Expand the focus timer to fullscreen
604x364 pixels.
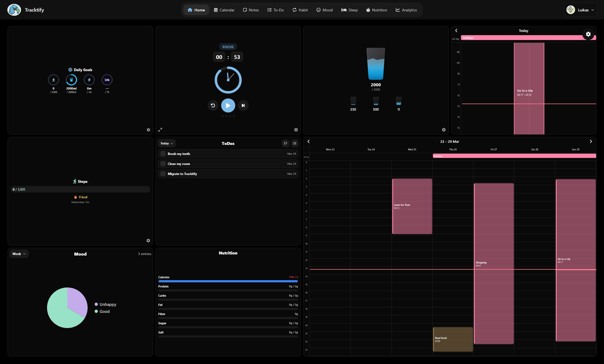(160, 130)
